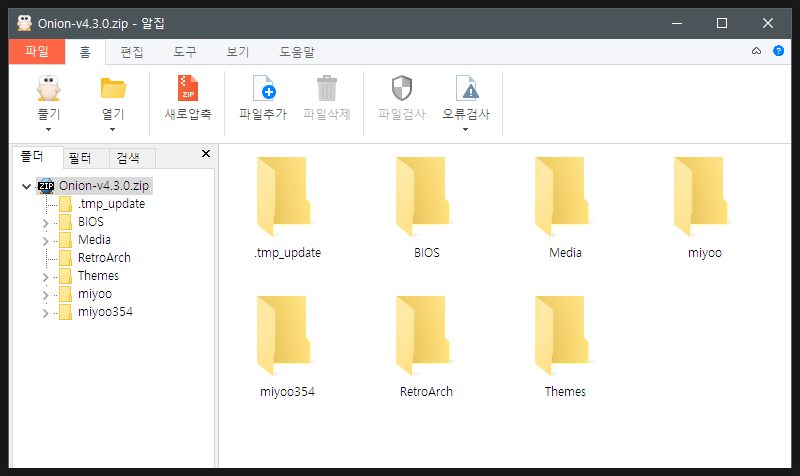Select .tmp_update in the folder tree
The image size is (800, 476).
[x=111, y=204]
